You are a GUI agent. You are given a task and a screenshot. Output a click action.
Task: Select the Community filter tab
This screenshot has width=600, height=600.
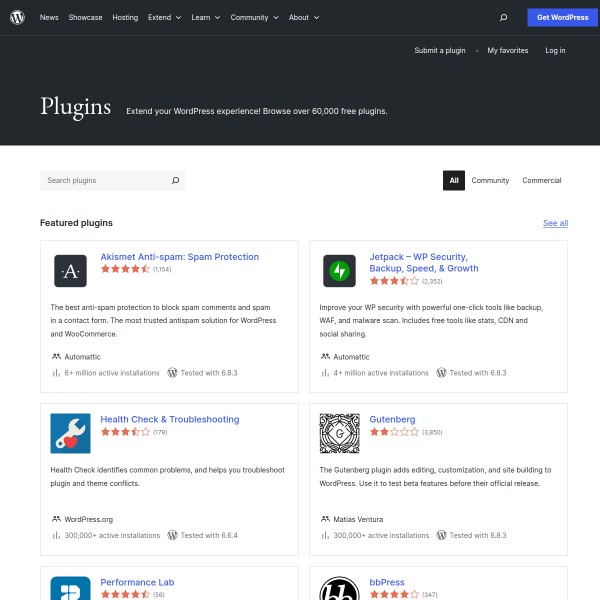point(490,180)
